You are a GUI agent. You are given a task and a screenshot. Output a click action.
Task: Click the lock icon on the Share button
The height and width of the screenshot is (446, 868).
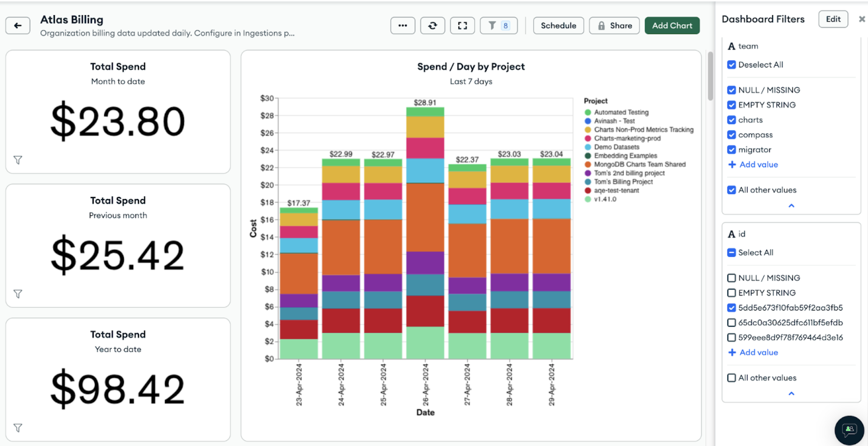tap(602, 26)
